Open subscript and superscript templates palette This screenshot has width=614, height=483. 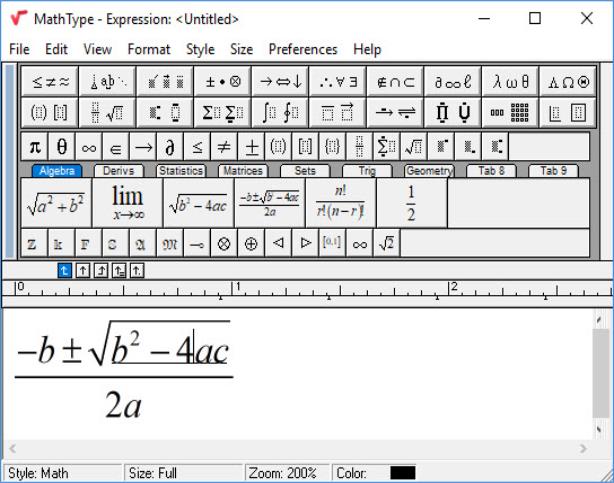pos(165,113)
